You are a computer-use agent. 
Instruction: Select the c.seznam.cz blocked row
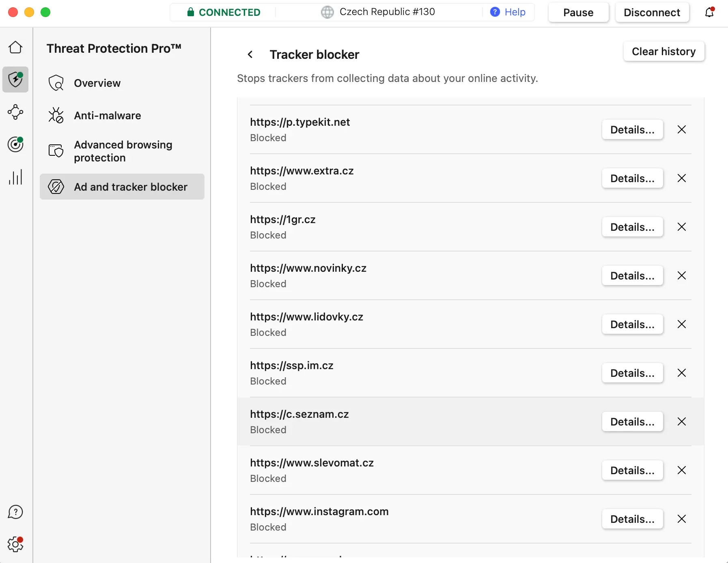(x=406, y=422)
